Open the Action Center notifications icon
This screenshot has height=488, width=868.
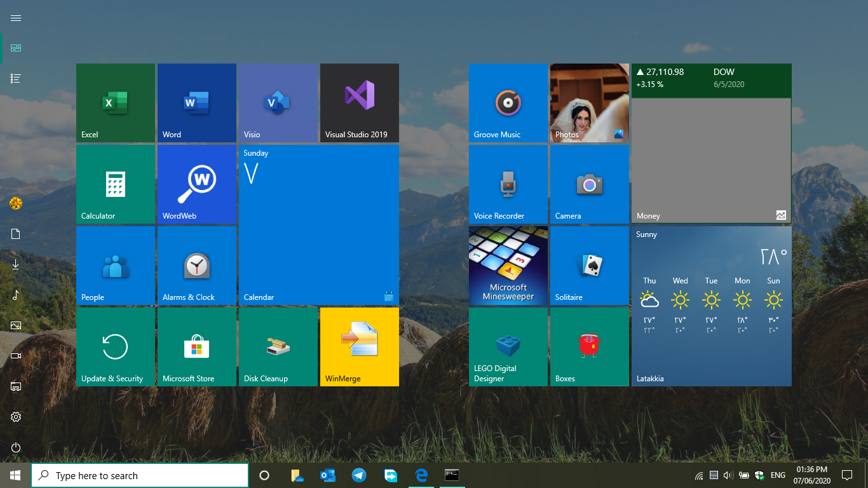[846, 475]
